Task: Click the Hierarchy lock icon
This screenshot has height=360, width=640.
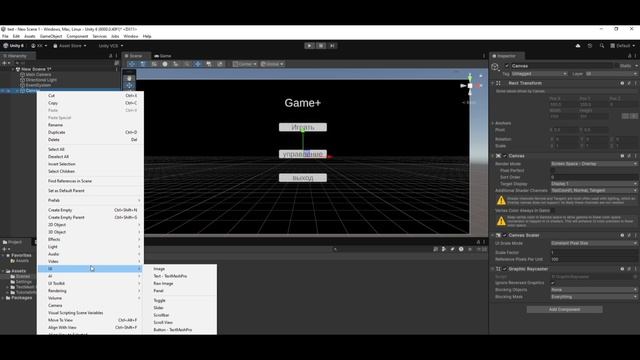Action: [110, 56]
